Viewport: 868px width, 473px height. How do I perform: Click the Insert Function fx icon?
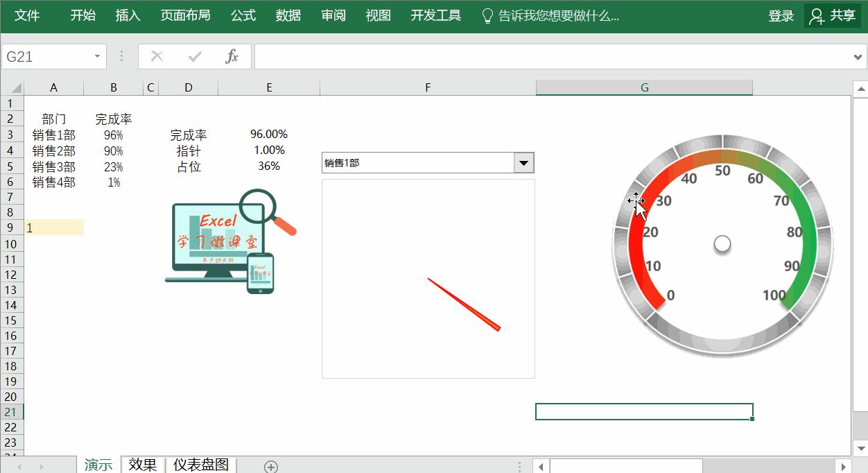[x=232, y=57]
